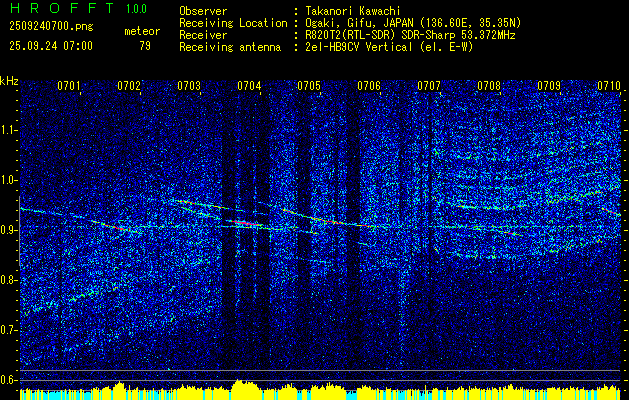Click the HROFFT title text

pyautogui.click(x=62, y=8)
